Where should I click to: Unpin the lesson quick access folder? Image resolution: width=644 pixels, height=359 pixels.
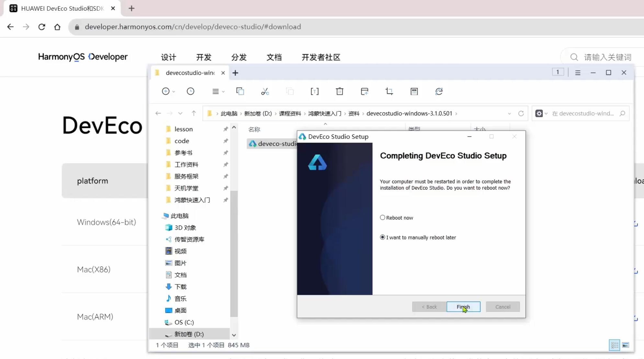coord(225,129)
